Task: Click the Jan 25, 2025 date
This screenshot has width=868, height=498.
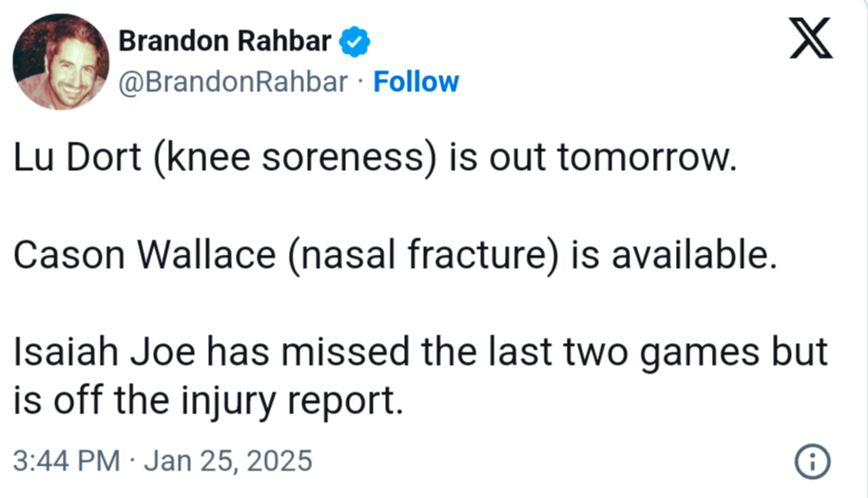Action: [228, 461]
